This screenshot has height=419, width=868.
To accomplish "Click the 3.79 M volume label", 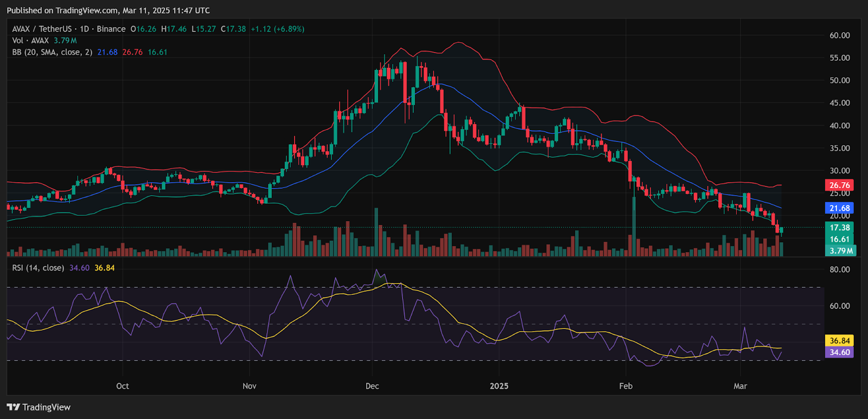I will point(841,250).
